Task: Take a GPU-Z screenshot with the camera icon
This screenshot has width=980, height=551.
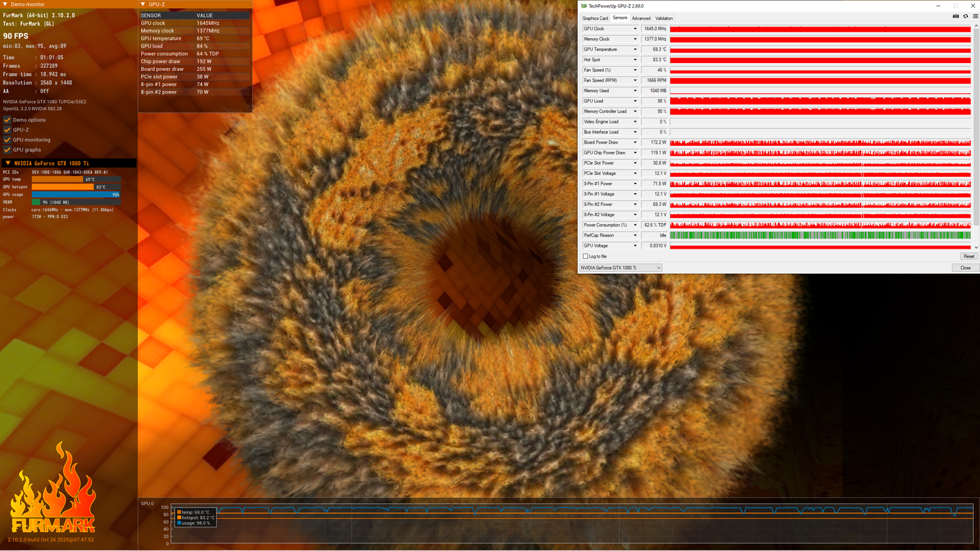Action: [x=956, y=16]
